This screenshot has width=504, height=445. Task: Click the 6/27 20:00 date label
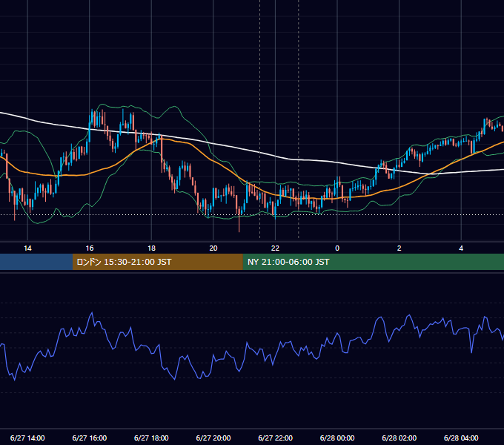213,438
